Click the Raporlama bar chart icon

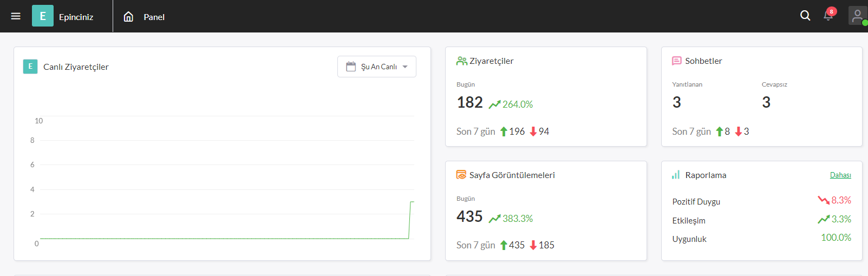(x=676, y=175)
